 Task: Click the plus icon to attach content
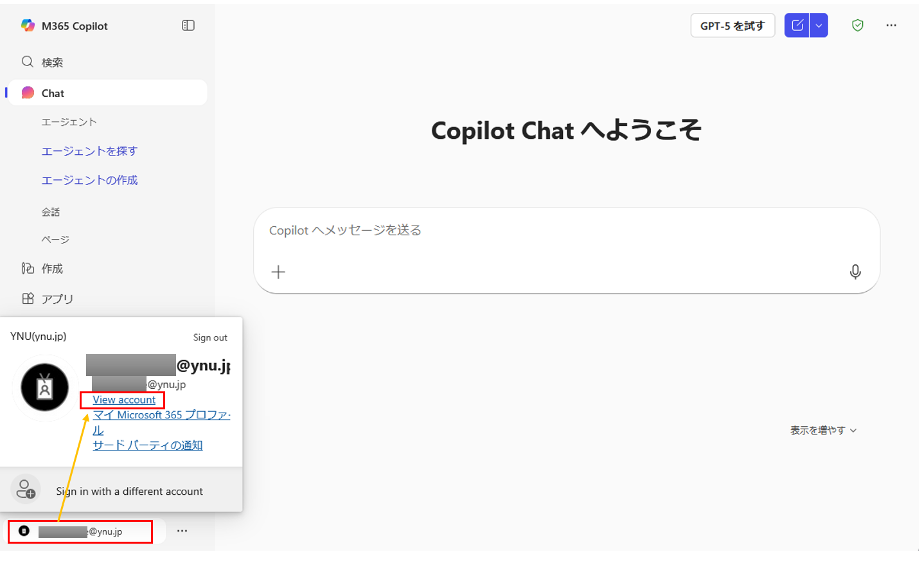[278, 272]
